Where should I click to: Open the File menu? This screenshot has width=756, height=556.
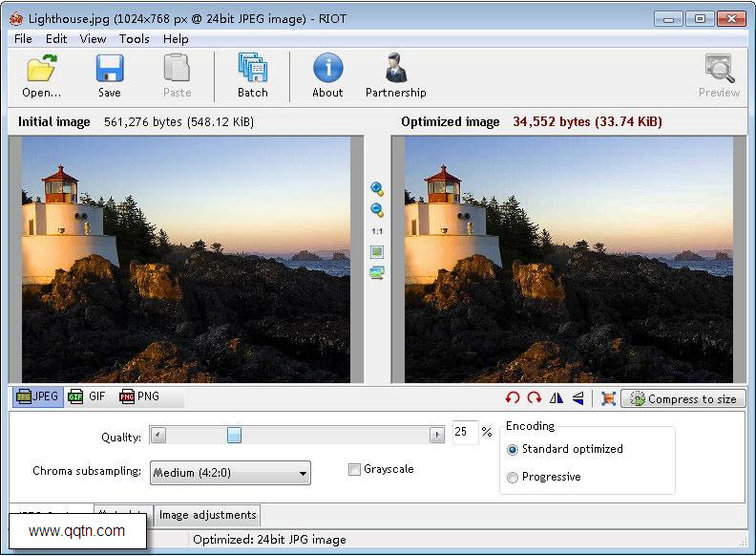coord(23,38)
